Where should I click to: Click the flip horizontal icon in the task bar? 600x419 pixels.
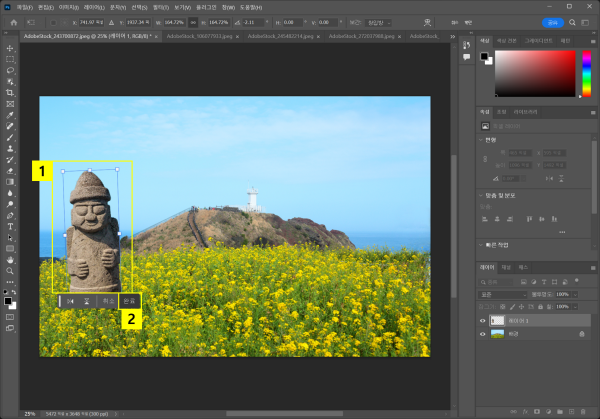coord(69,300)
